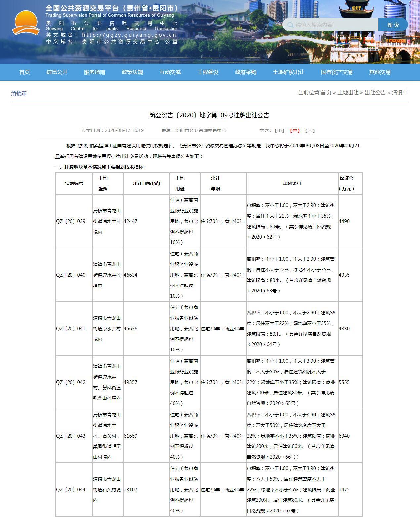
Task: Open the 首页 menu item
Action: point(24,72)
